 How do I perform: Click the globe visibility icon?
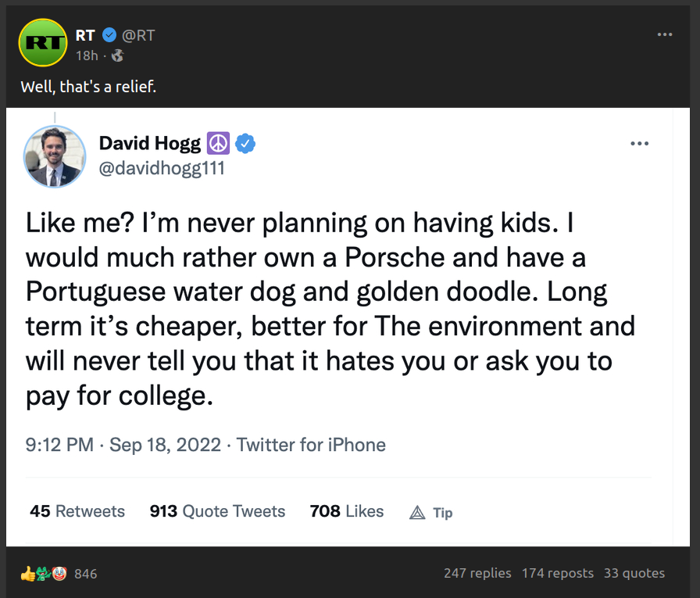(118, 56)
